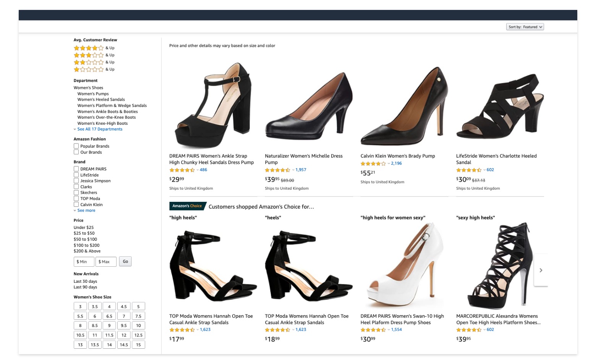This screenshot has height=364, width=596.
Task: Open Women's Pumps department
Action: pos(93,94)
